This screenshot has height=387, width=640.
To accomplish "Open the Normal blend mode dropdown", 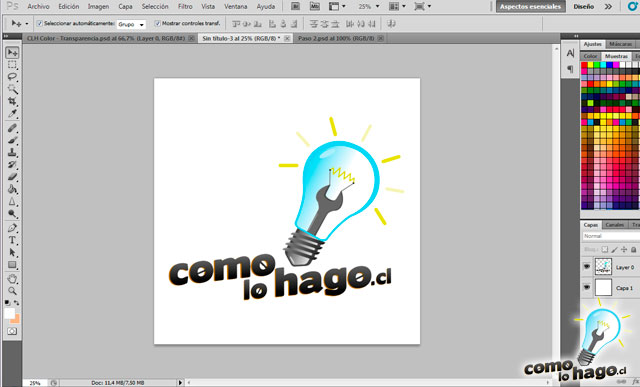I will click(611, 236).
